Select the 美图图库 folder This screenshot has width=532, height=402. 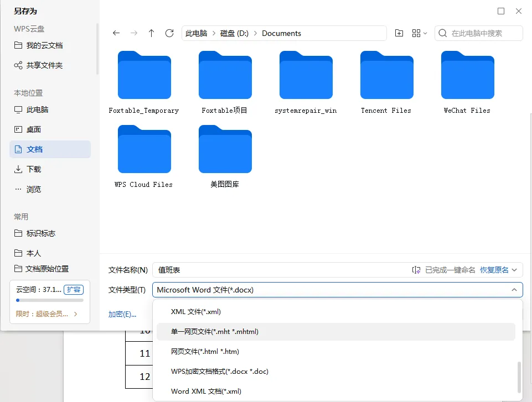[x=225, y=156]
